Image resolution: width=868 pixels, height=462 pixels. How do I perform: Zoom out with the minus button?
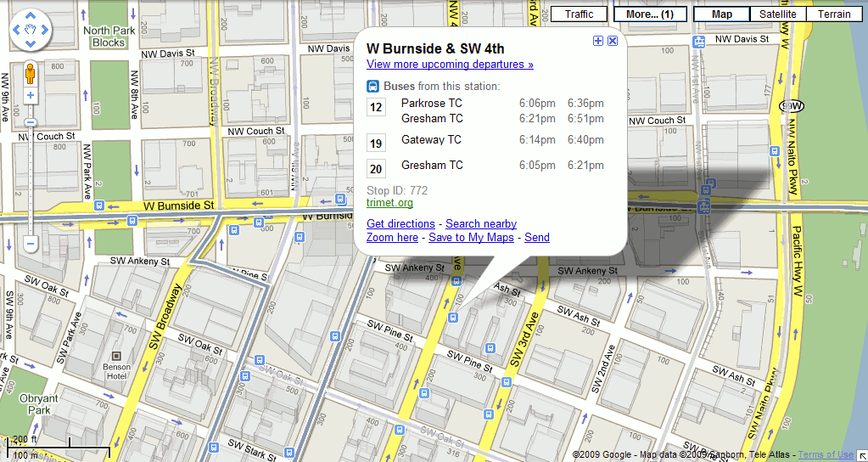tap(31, 243)
